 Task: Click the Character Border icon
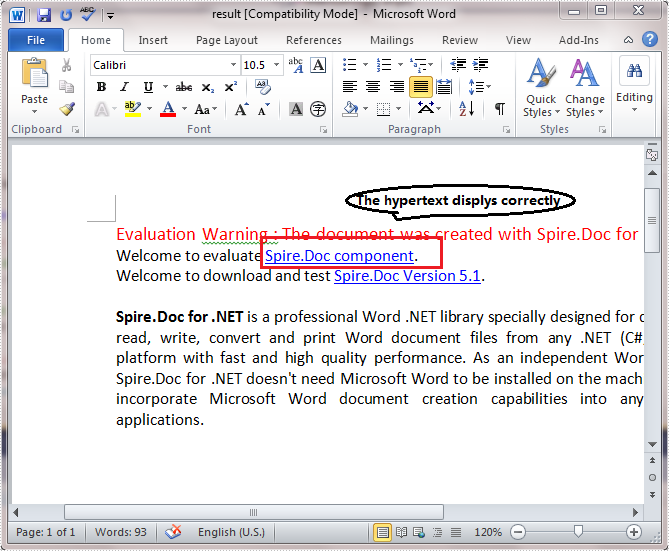(318, 65)
